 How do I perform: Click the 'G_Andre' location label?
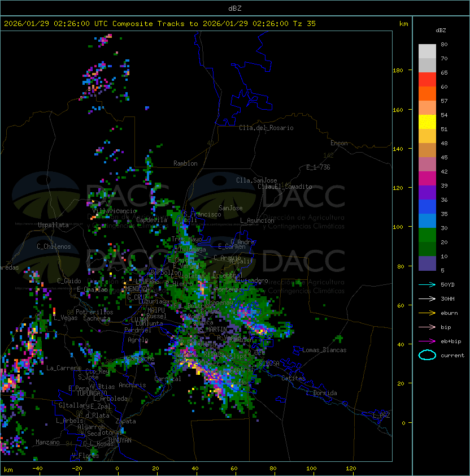coord(242,242)
